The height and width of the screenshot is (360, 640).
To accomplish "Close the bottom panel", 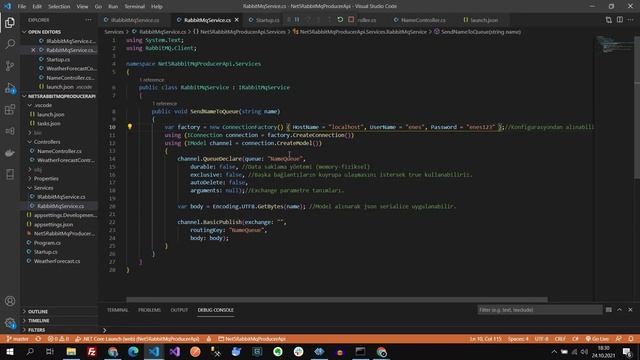I will 630,310.
